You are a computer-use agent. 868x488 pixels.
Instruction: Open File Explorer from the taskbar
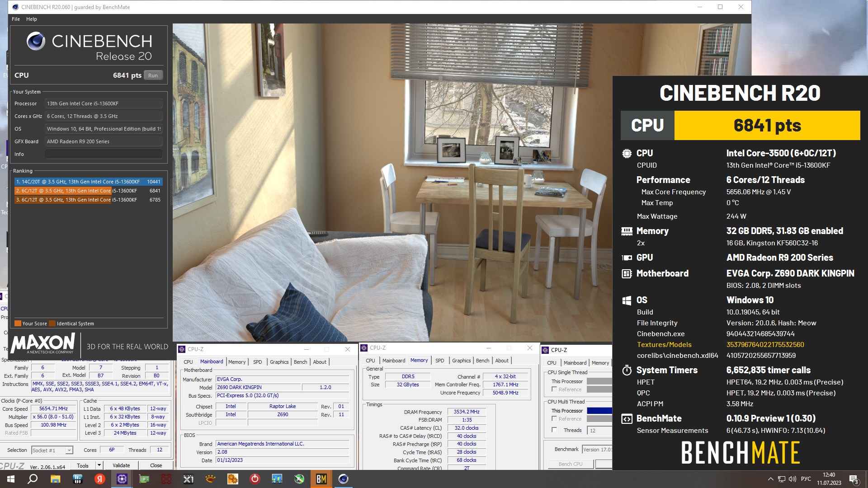pos(55,479)
